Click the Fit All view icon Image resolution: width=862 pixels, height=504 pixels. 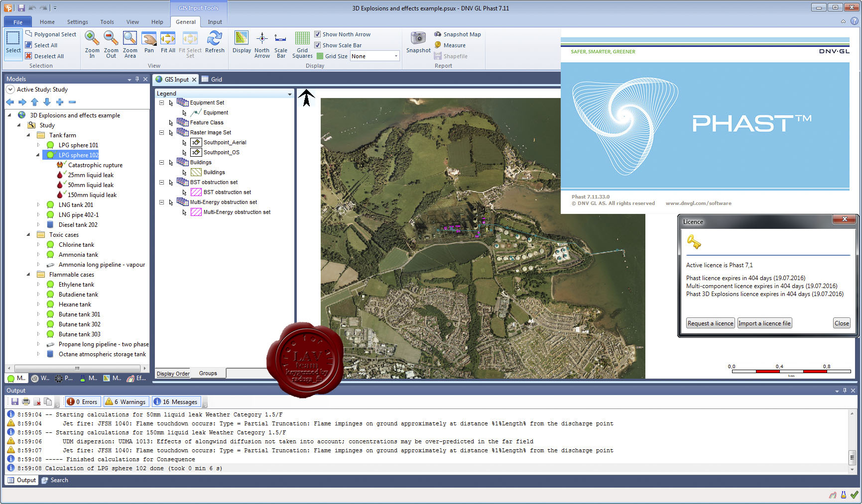(x=168, y=42)
